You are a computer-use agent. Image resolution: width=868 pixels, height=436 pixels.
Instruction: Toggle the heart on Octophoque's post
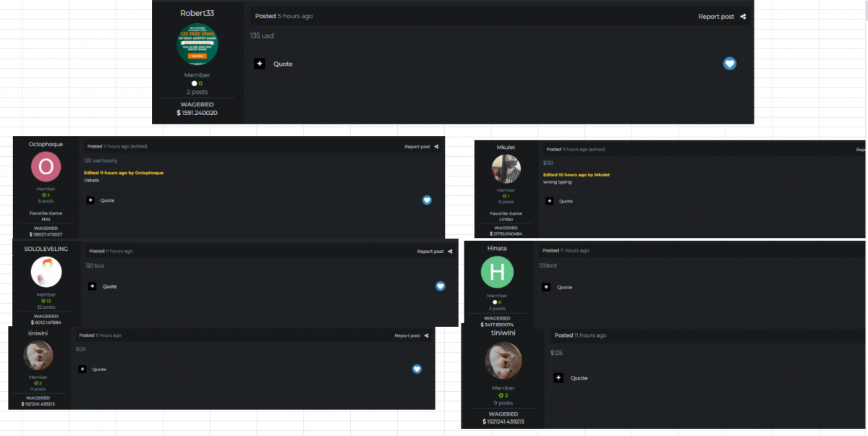[x=427, y=200]
